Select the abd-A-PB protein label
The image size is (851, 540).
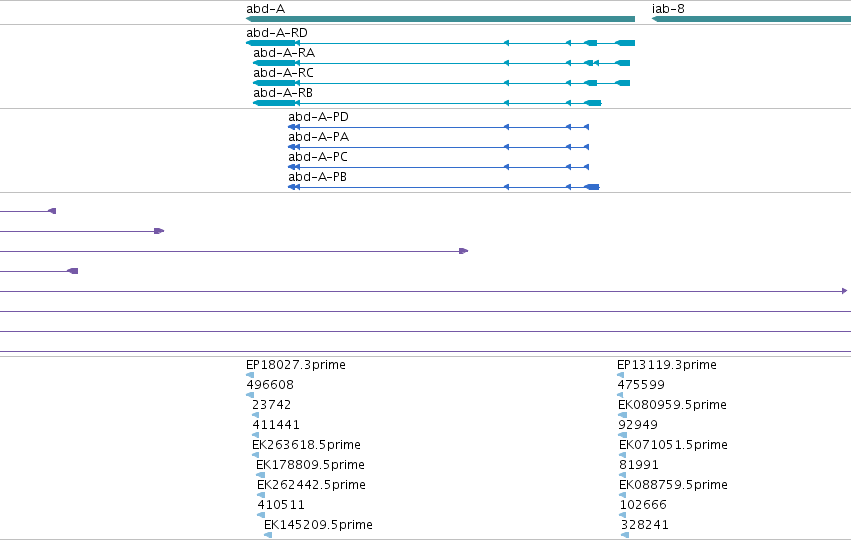317,177
